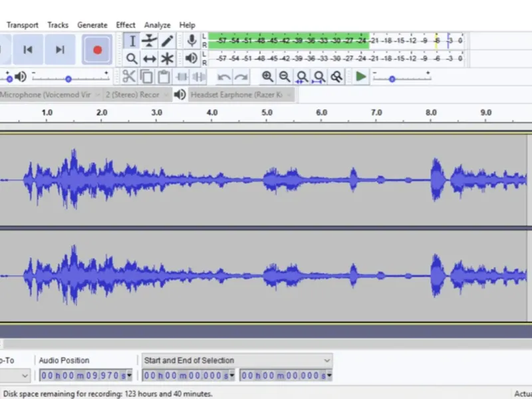This screenshot has width=532, height=399.
Task: Skip to start of track
Action: pyautogui.click(x=28, y=50)
